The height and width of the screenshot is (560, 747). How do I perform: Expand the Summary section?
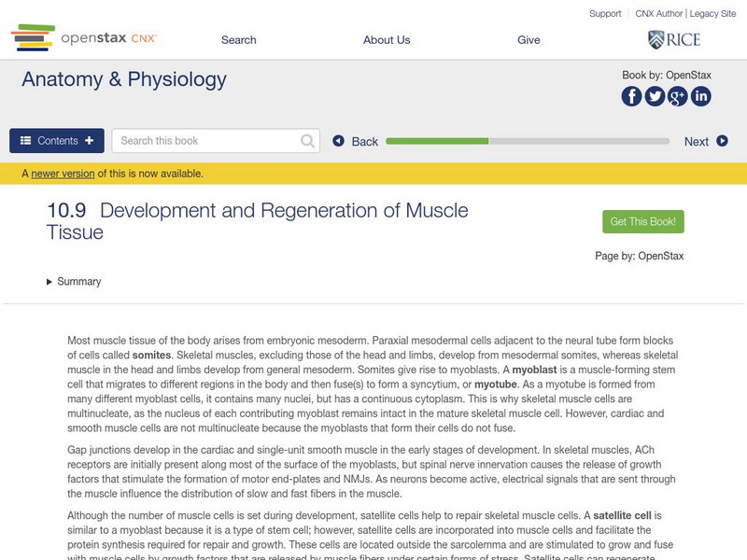[74, 282]
